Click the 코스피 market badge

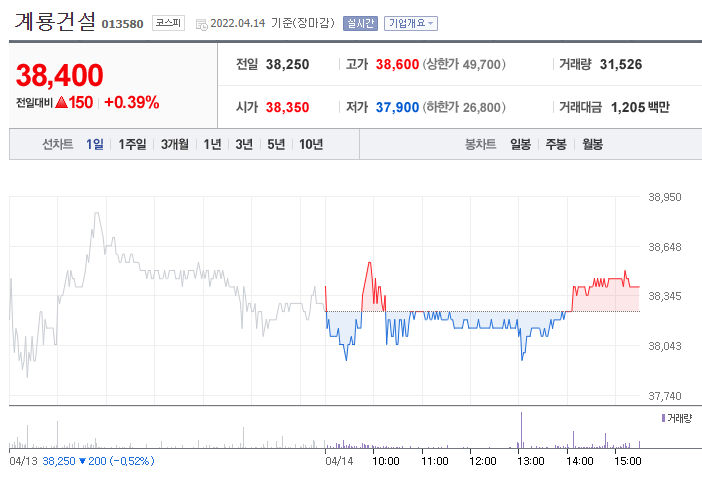click(168, 23)
